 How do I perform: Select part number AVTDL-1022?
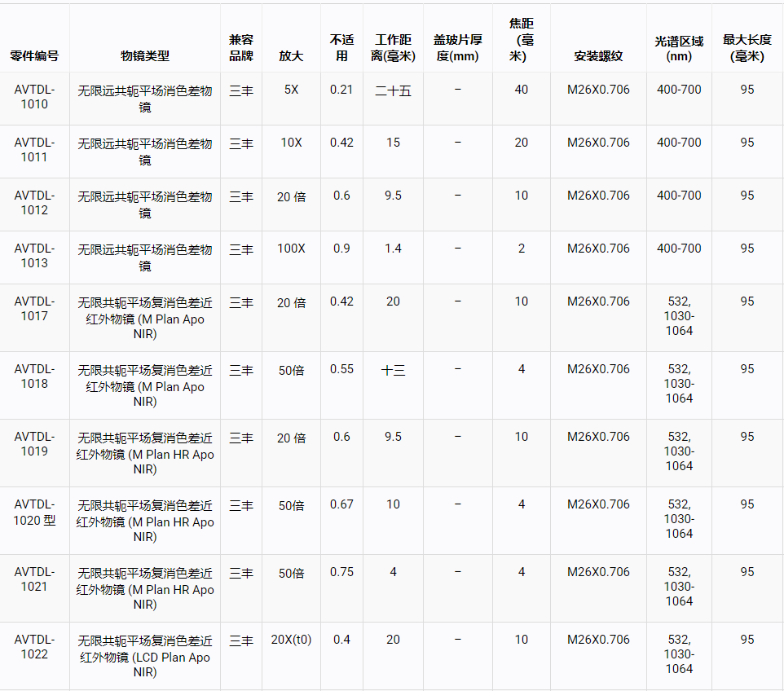tap(34, 646)
